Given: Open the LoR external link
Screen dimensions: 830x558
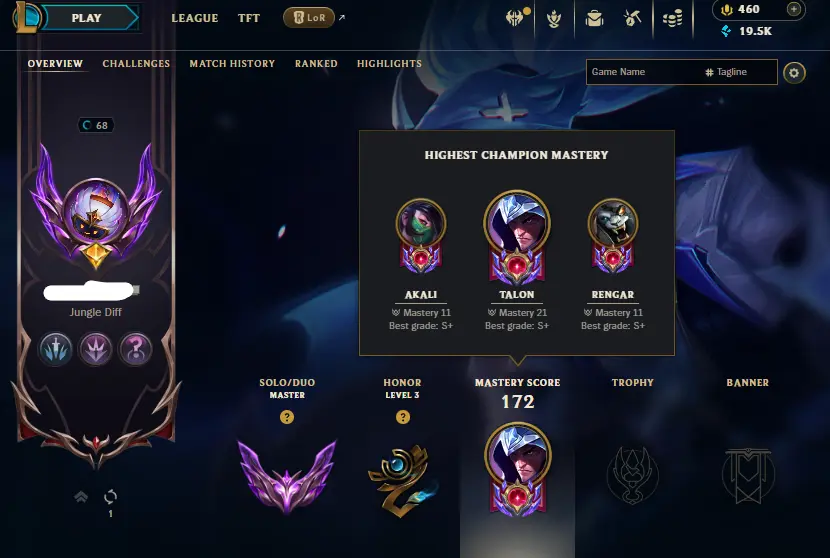Looking at the screenshot, I should point(309,17).
